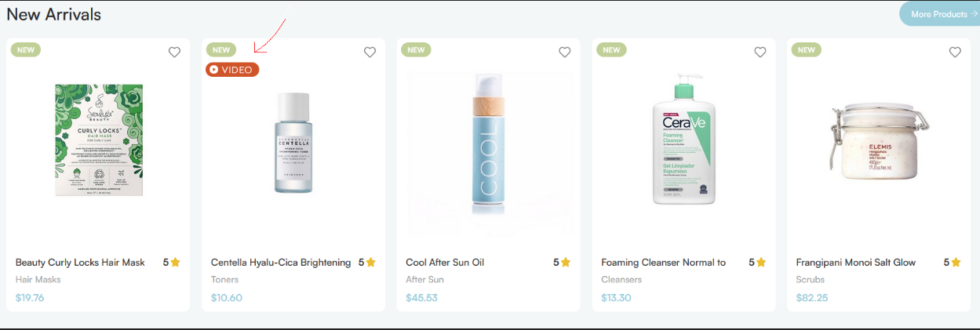
Task: Open Centella Hyalu-Cica Brightening product title
Action: point(281,263)
